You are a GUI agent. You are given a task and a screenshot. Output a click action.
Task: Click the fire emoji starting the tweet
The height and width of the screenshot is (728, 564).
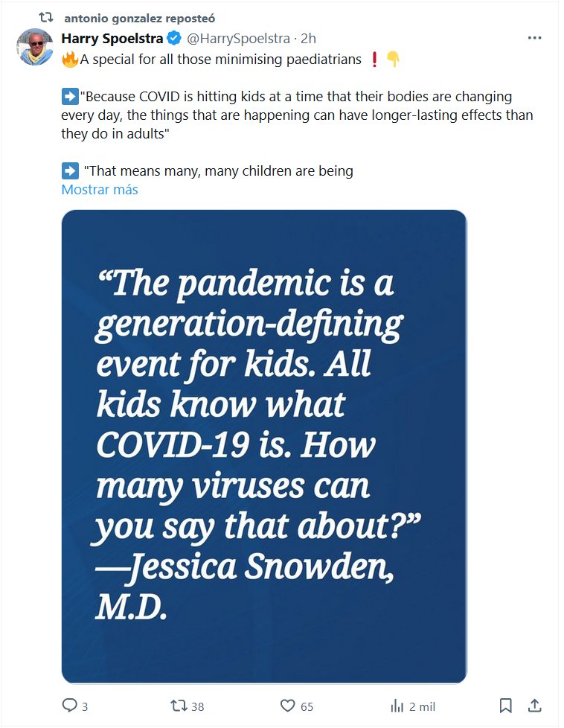[70, 60]
